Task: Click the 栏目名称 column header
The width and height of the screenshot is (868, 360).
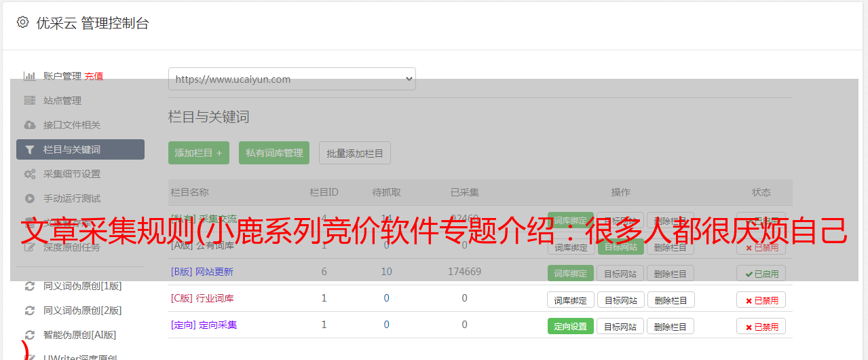Action: pos(190,192)
